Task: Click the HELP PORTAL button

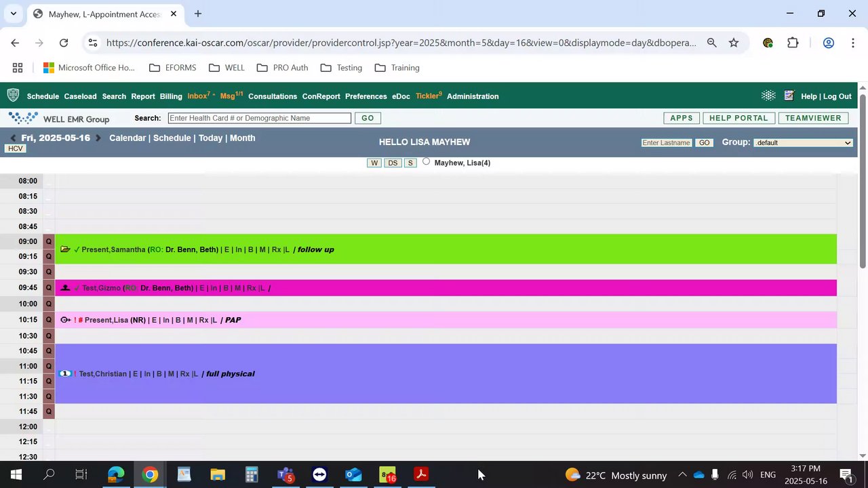Action: [x=738, y=118]
